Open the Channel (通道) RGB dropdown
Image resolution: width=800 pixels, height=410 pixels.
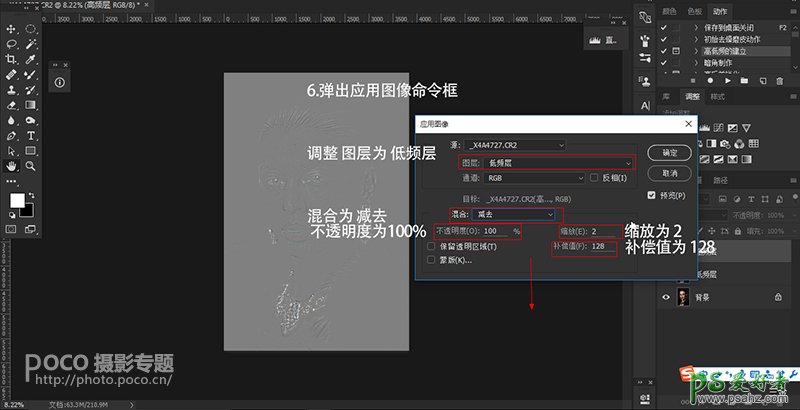(535, 178)
